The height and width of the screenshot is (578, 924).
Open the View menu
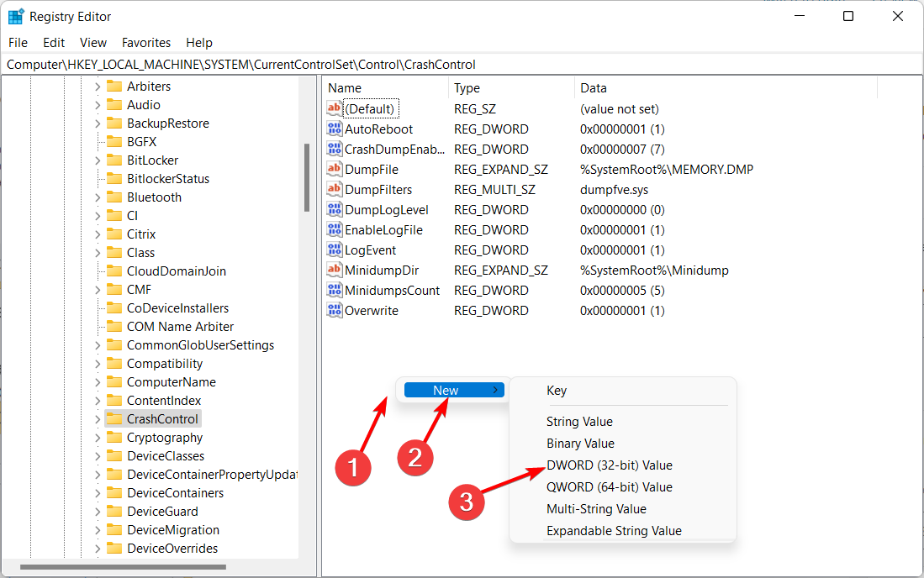[x=93, y=42]
